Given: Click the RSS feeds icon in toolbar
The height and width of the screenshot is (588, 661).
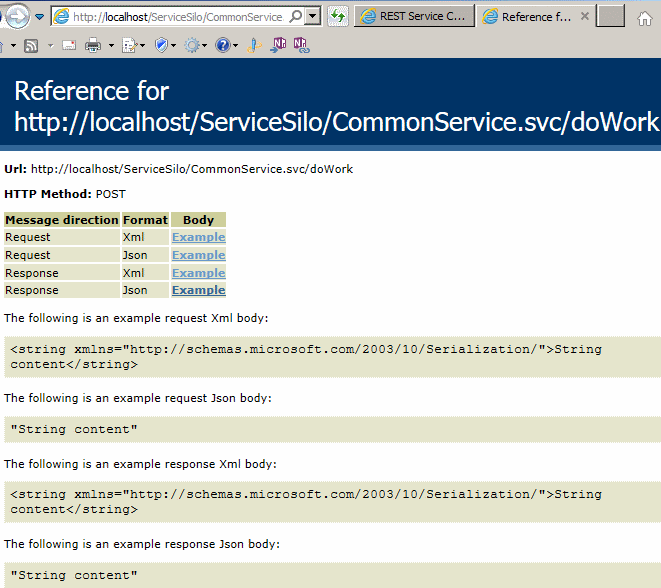Looking at the screenshot, I should [x=31, y=45].
